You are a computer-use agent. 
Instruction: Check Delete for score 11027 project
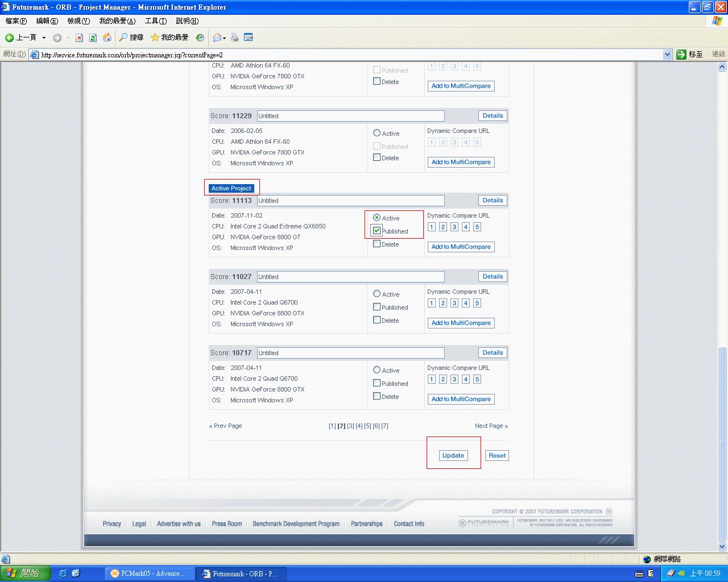coord(377,320)
